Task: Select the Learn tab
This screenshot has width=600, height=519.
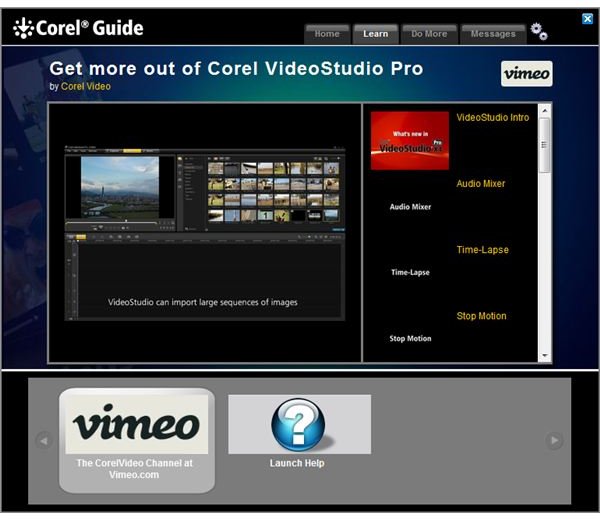Action: coord(375,34)
